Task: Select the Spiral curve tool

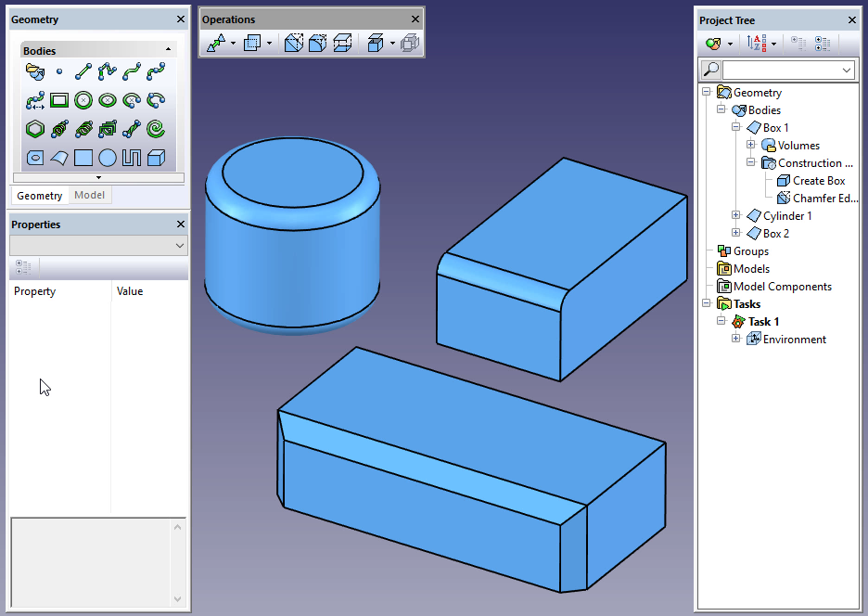Action: point(156,129)
